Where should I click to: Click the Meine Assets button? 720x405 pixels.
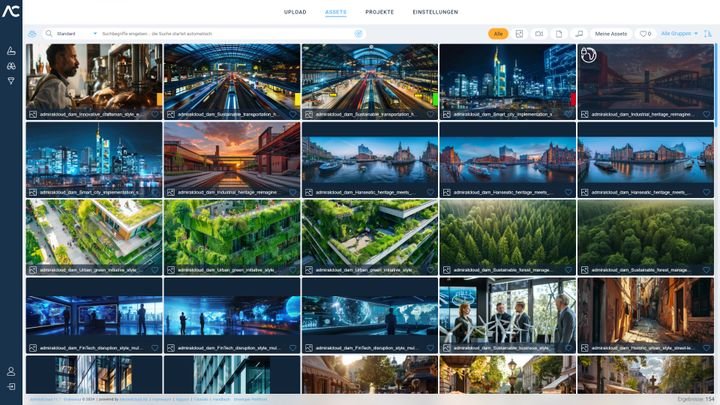[610, 34]
